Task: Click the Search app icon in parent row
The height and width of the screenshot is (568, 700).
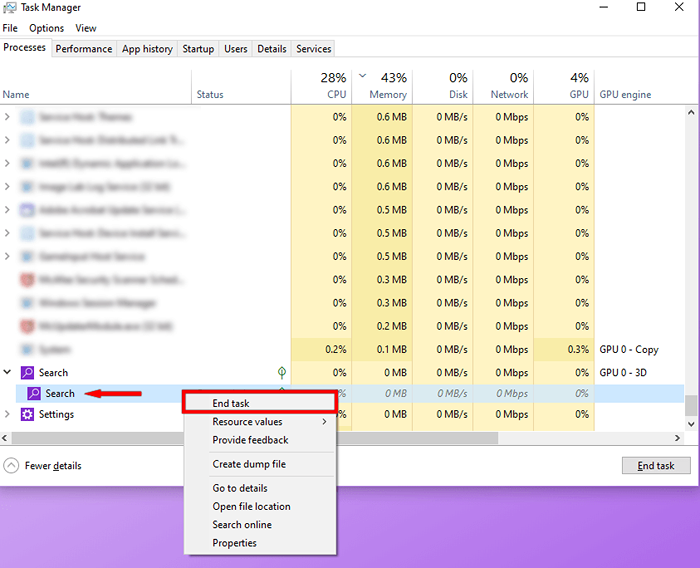Action: pos(27,372)
